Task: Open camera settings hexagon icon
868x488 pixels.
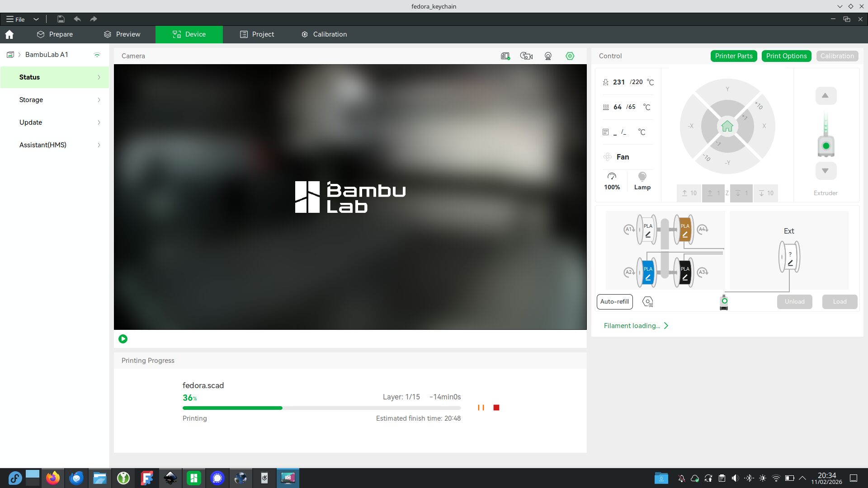Action: [570, 56]
